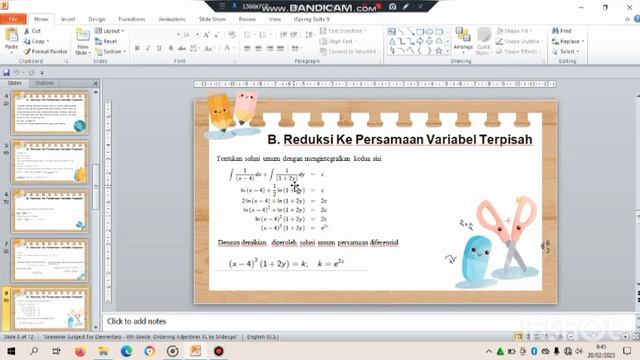Select the Text Box shape in the shapes gallery
The width and height of the screenshot is (640, 360).
coord(392,31)
